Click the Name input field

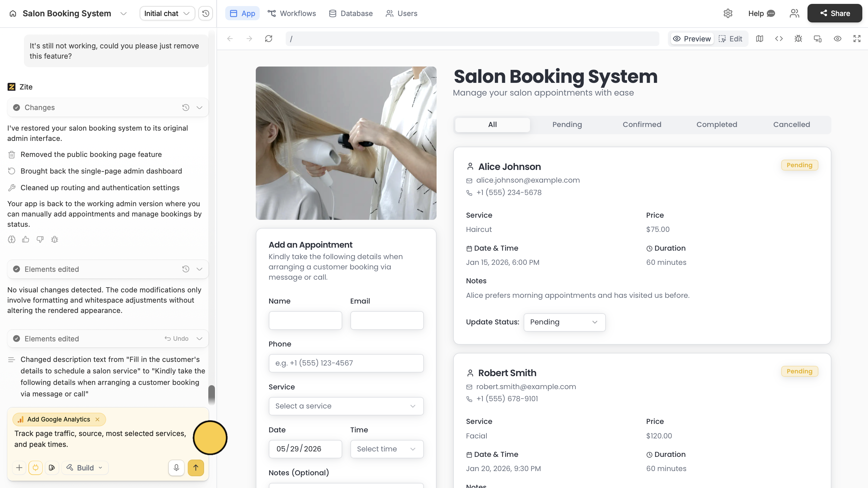(x=305, y=320)
